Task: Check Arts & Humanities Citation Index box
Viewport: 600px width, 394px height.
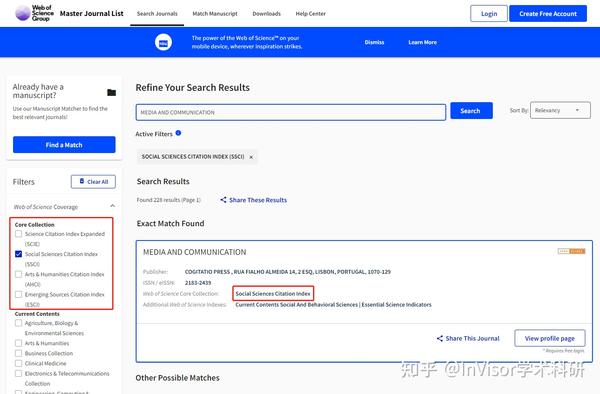Action: click(x=18, y=274)
